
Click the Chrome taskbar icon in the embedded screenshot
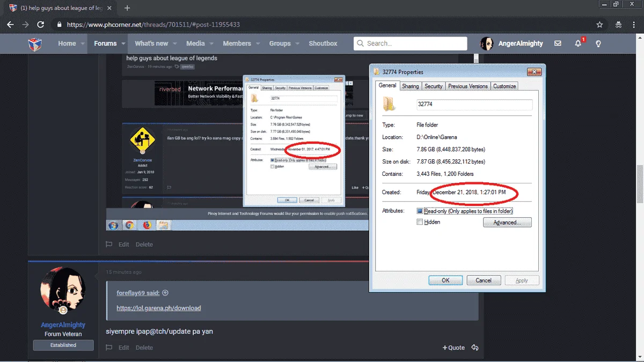(x=129, y=225)
